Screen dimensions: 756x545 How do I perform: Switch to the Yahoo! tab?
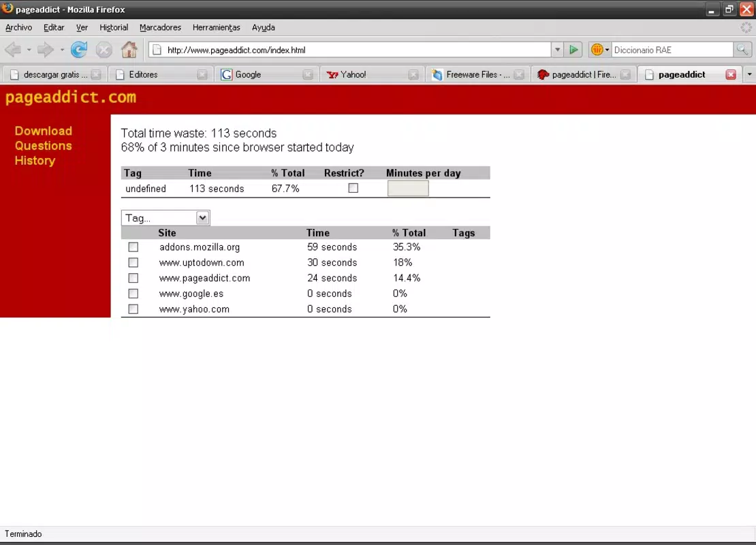click(x=372, y=74)
